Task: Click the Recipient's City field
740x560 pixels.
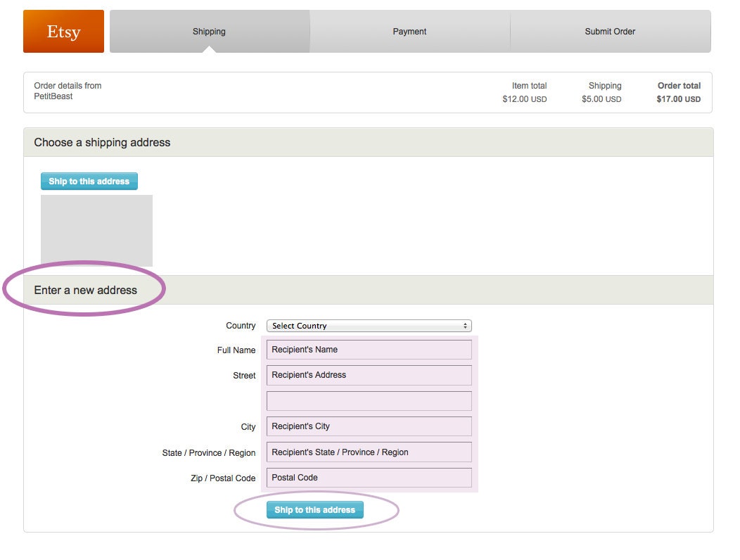Action: pos(369,426)
